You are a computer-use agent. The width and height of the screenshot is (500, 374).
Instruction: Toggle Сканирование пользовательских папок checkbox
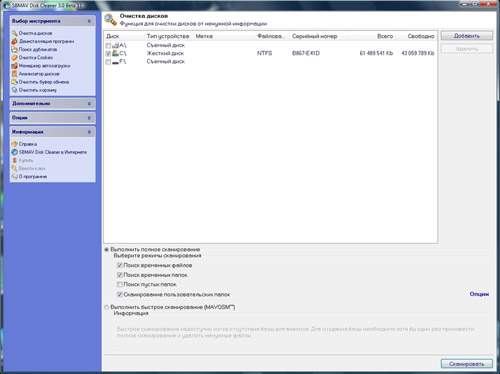pyautogui.click(x=120, y=295)
